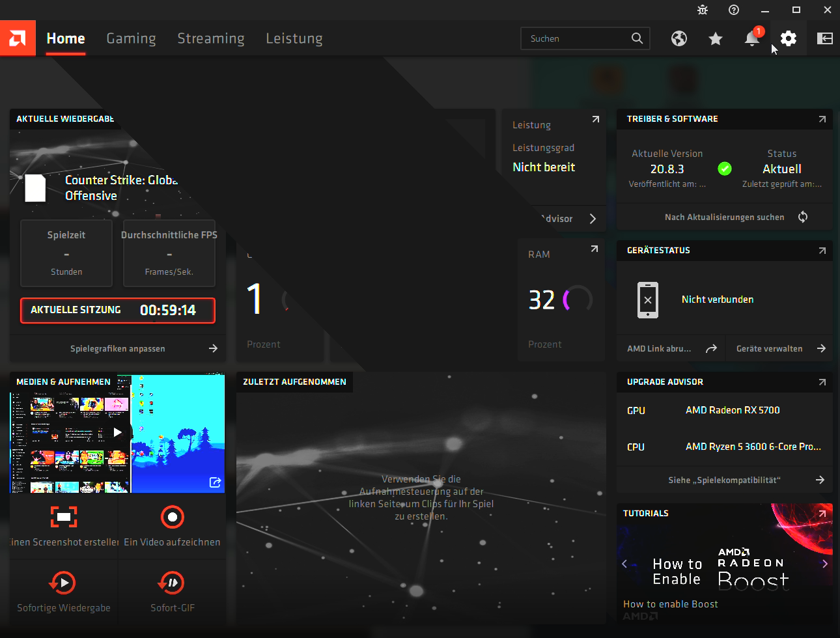Expand the Leistung panel arrow
This screenshot has height=638, width=840.
[595, 119]
